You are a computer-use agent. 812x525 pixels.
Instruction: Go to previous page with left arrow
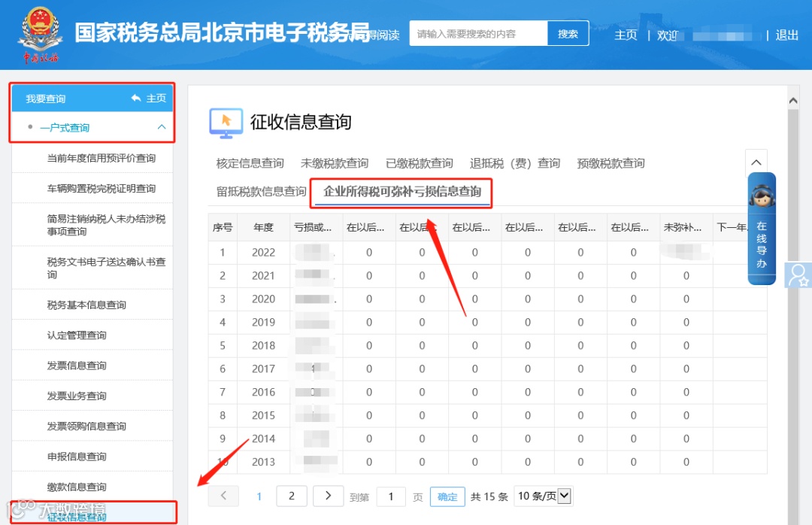tap(223, 496)
